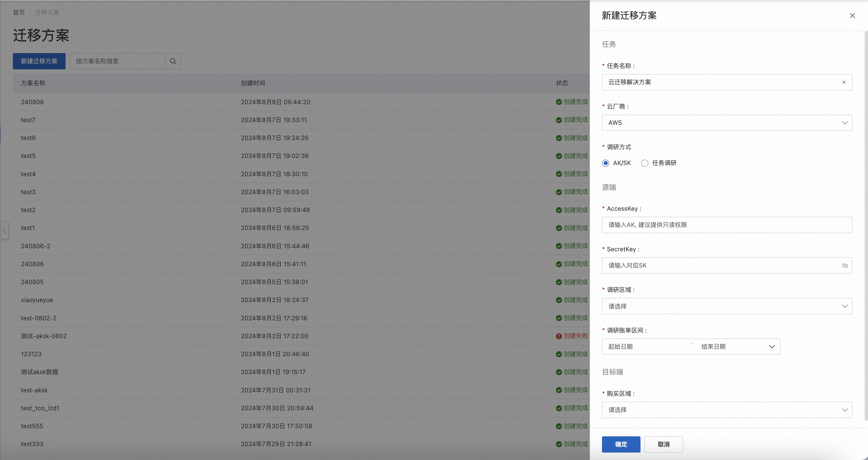Click the failed status icon for 测试-aksk-0802
The width and height of the screenshot is (868, 460).
coord(559,336)
